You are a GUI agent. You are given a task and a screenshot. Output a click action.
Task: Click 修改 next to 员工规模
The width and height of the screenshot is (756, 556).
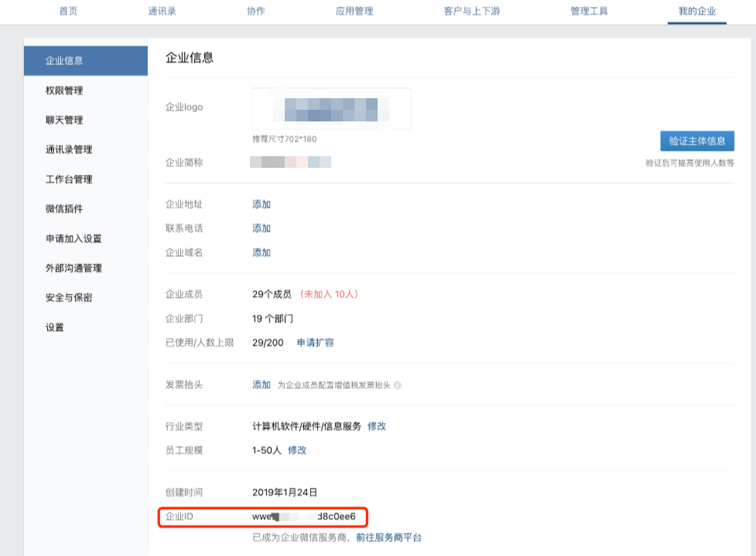(x=297, y=450)
